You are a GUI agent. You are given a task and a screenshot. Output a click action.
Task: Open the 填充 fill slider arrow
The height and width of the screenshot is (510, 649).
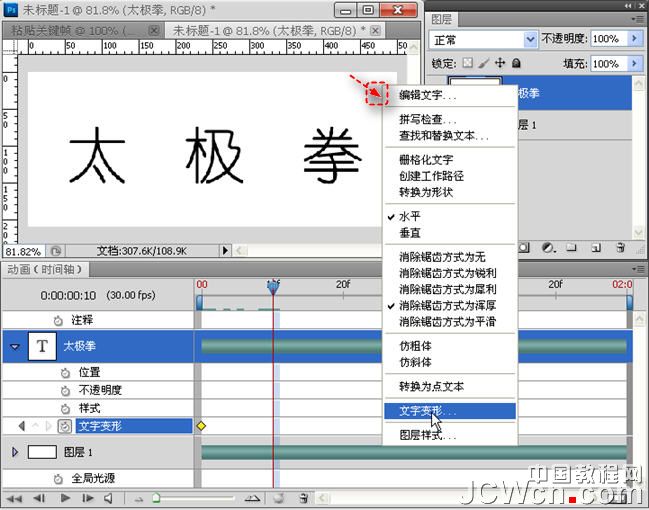[x=635, y=64]
